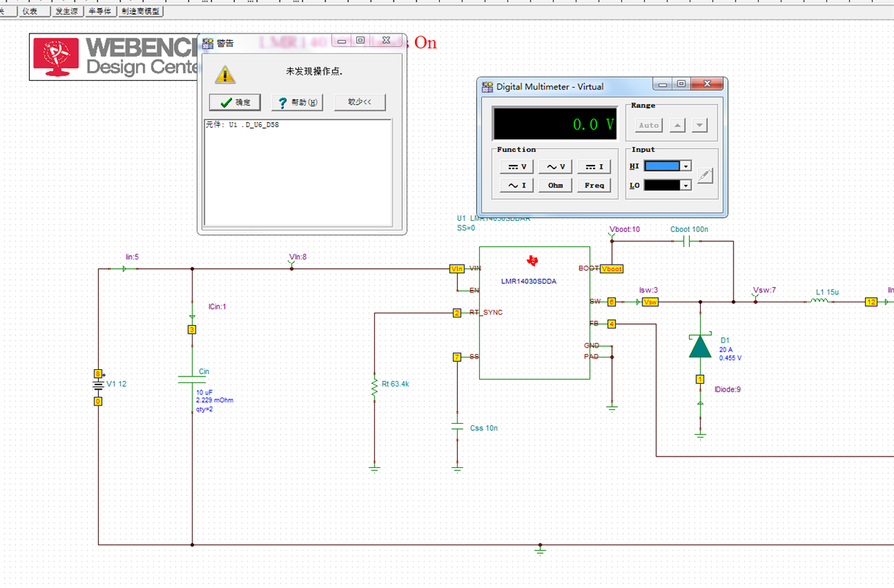Select the L1 15u inductor symbol
Viewport: 894px width, 588px height.
tap(821, 302)
